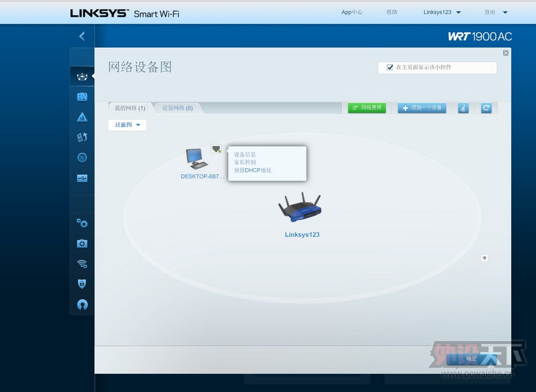Click the green 网络使用 button

tap(367, 108)
